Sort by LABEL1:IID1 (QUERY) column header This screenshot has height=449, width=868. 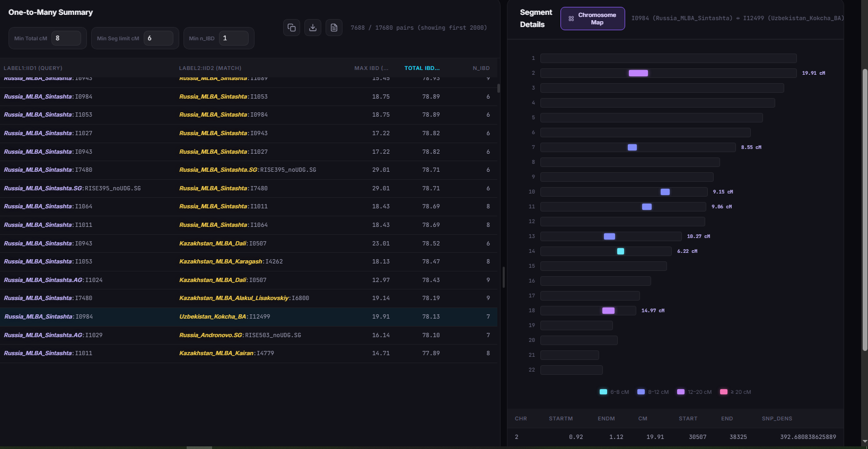pyautogui.click(x=33, y=68)
